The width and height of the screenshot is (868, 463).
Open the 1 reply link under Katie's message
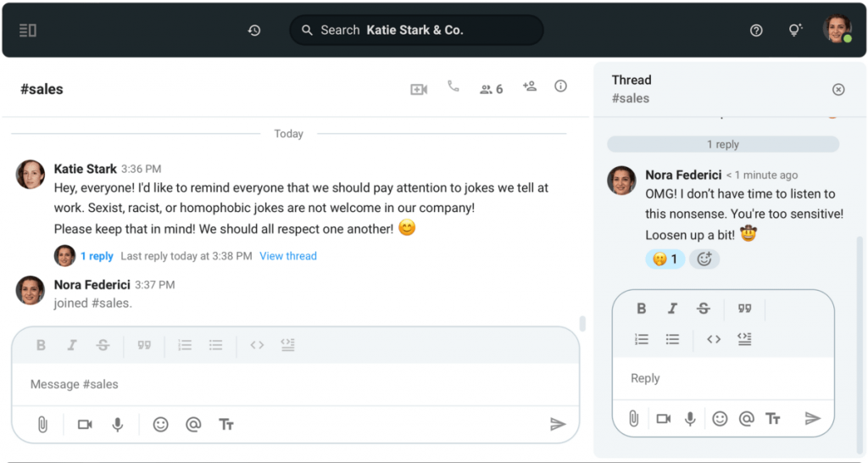97,256
